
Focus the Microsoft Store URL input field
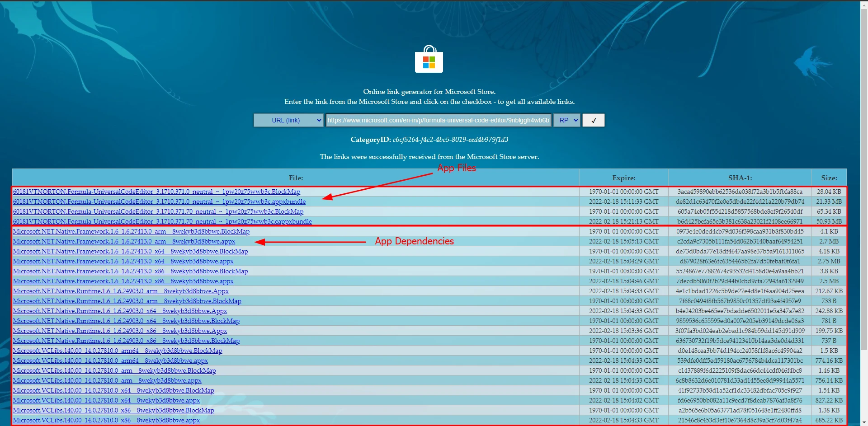[x=439, y=120]
